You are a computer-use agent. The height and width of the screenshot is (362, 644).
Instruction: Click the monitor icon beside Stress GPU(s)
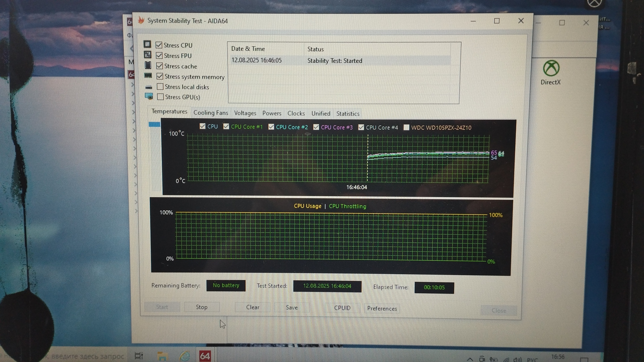pyautogui.click(x=149, y=97)
